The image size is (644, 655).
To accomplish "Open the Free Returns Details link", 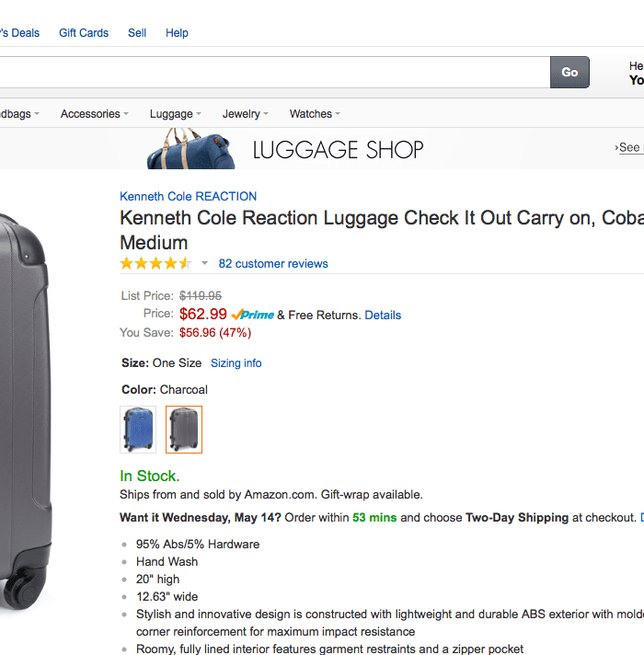I will [x=383, y=315].
